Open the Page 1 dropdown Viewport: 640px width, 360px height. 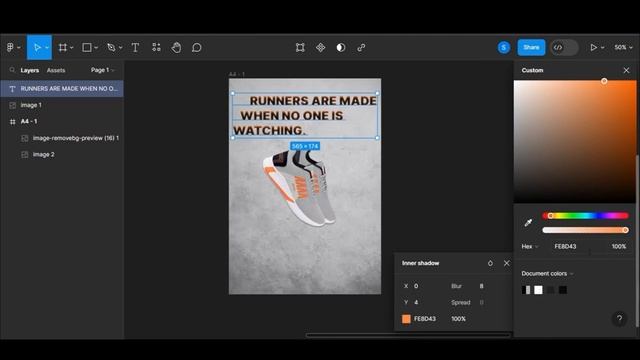pos(102,70)
